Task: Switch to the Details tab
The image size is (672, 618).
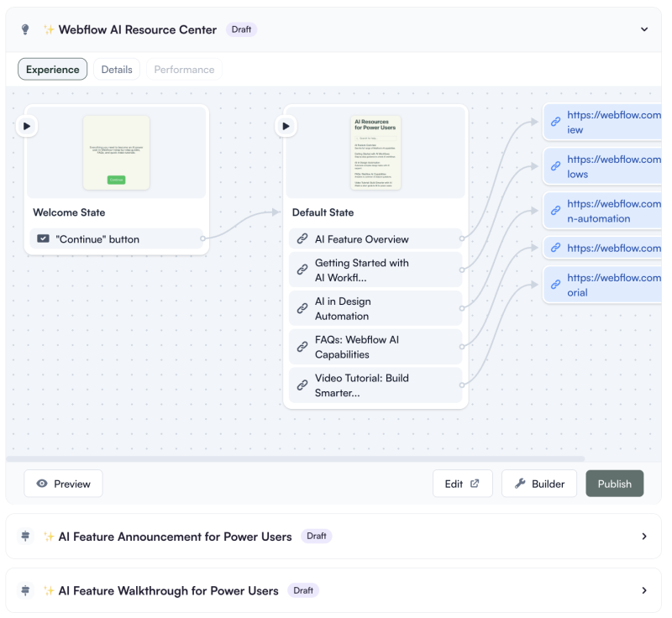Action: coord(116,69)
